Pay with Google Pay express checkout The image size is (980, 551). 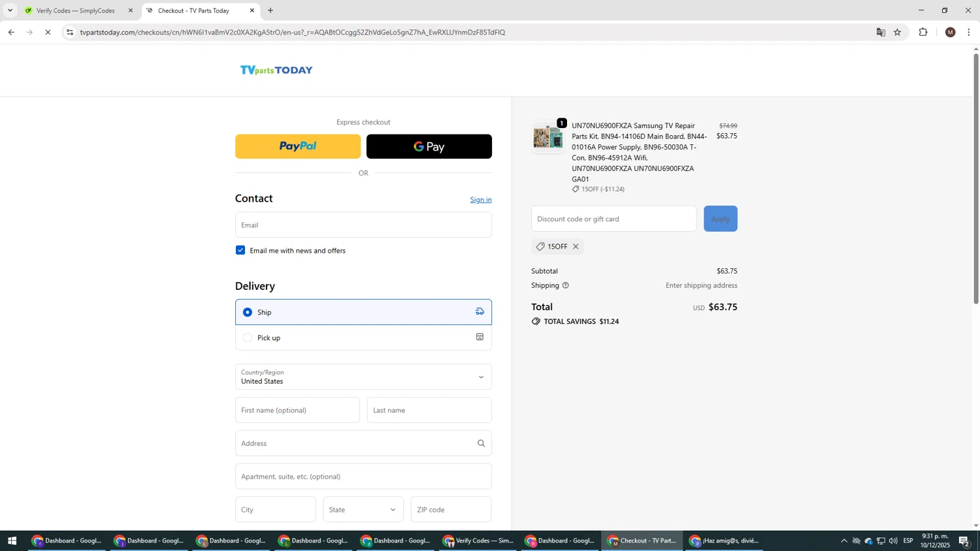pos(429,146)
